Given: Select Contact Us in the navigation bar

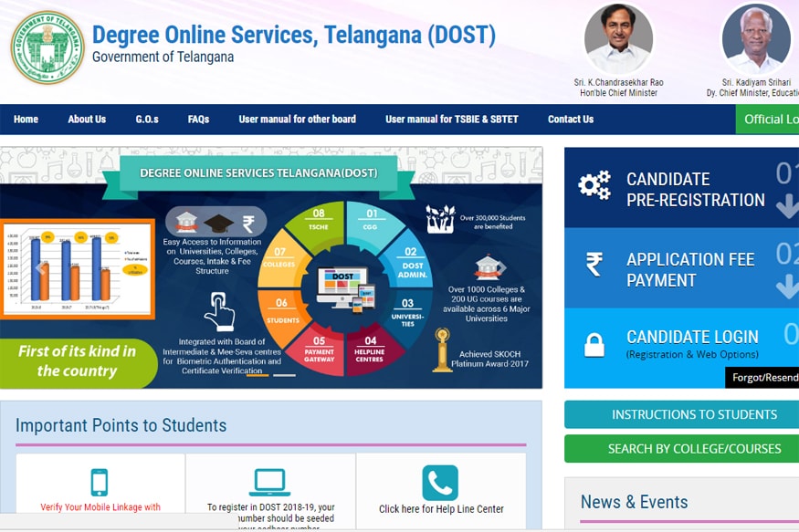Looking at the screenshot, I should pos(572,119).
